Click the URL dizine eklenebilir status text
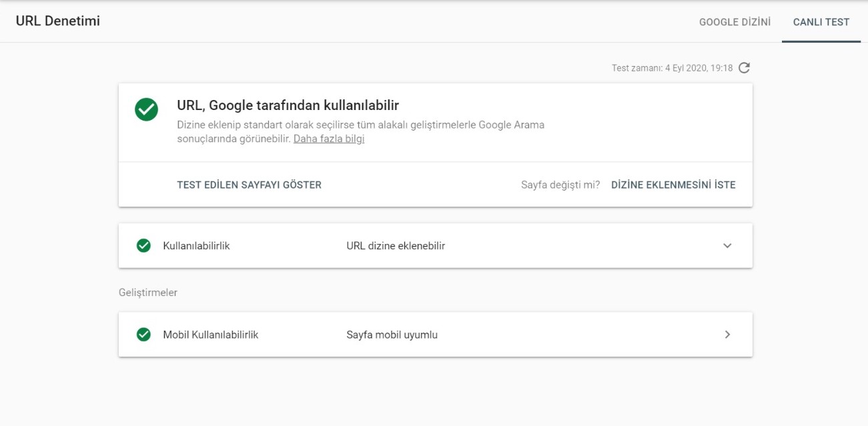The image size is (868, 426). pos(396,245)
